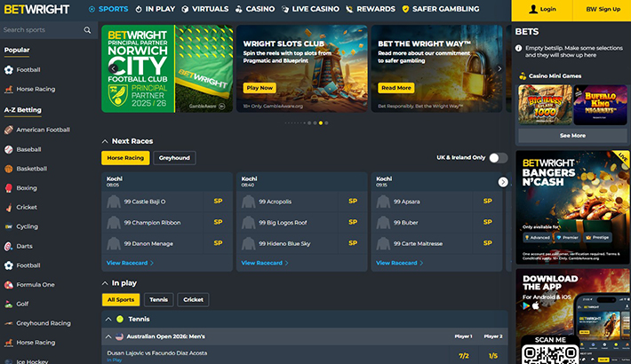This screenshot has width=631, height=364.
Task: Collapse the Tennis event group
Action: [109, 318]
